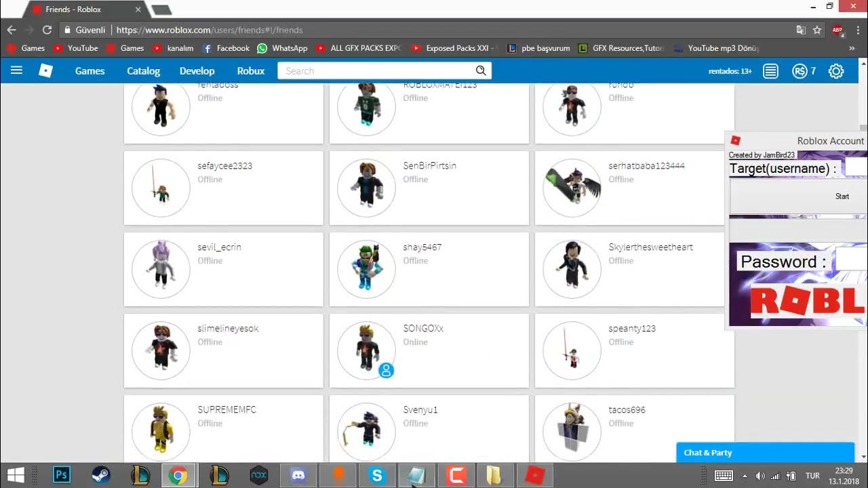Viewport: 868px width, 488px height.
Task: Open the shay5467 friend profile name
Action: click(422, 247)
